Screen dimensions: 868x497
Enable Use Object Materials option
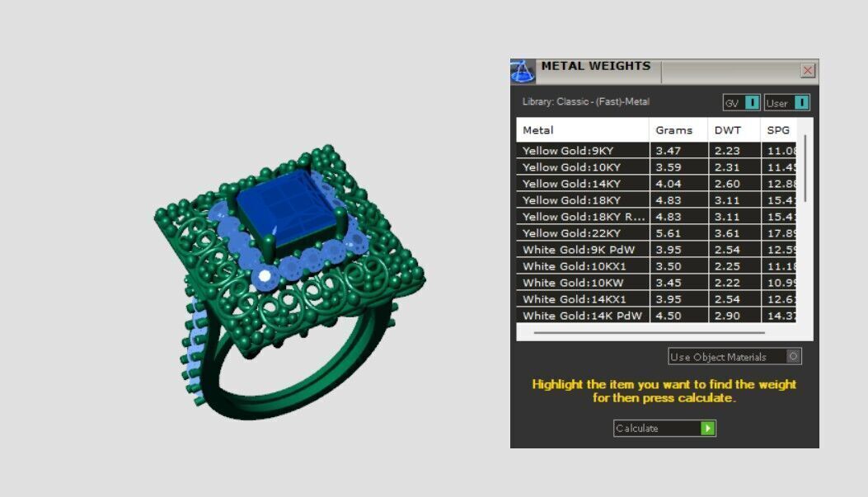pyautogui.click(x=734, y=356)
